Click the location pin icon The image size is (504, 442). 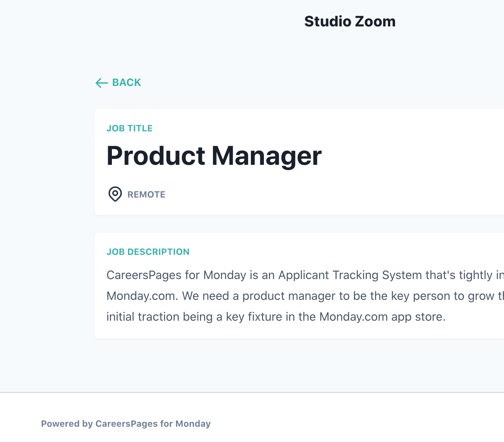pos(115,194)
